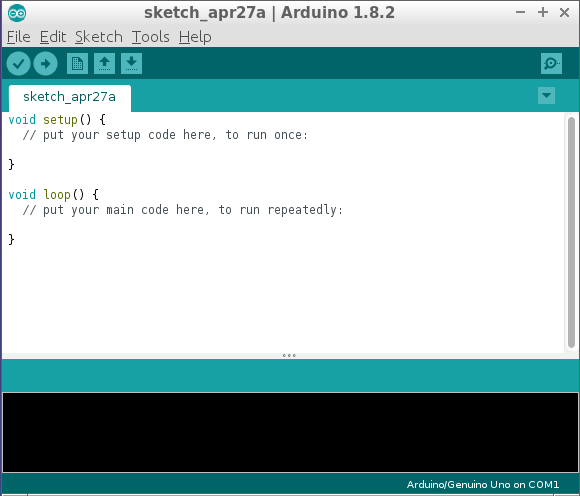This screenshot has height=496, width=580.
Task: Expand the tab options dropdown arrow
Action: 546,95
